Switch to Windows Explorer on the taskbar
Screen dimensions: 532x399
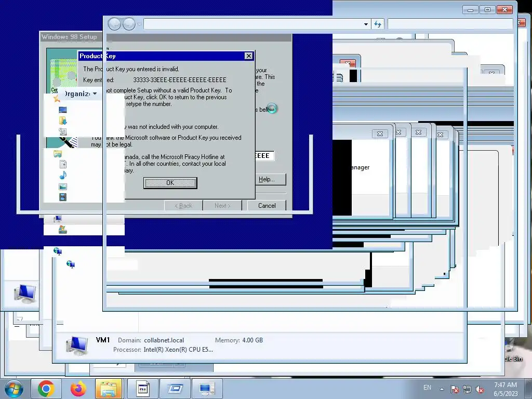(x=108, y=389)
